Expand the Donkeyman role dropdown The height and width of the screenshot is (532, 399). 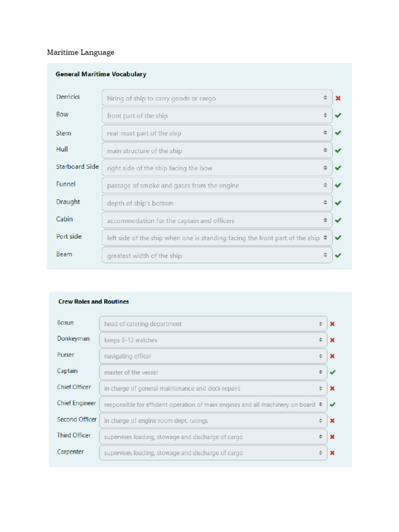tap(213, 340)
